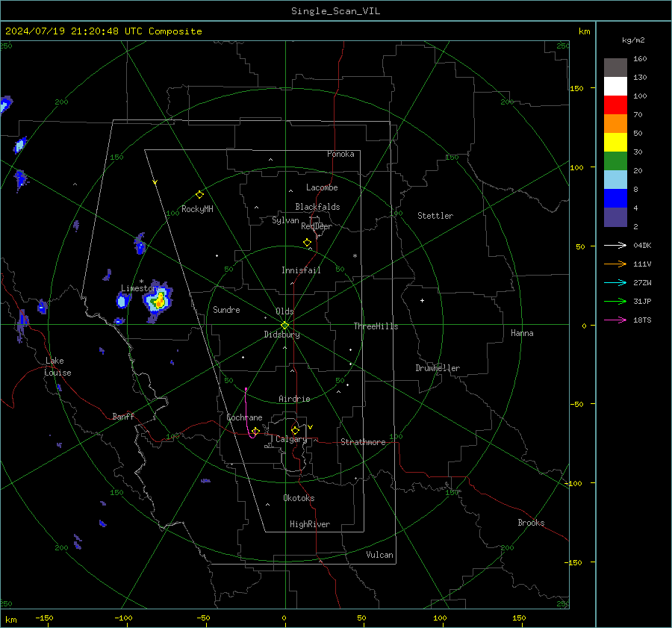Click the white plus marker east of ThreeHills
Viewport: 672px width, 628px height.
coord(422,300)
